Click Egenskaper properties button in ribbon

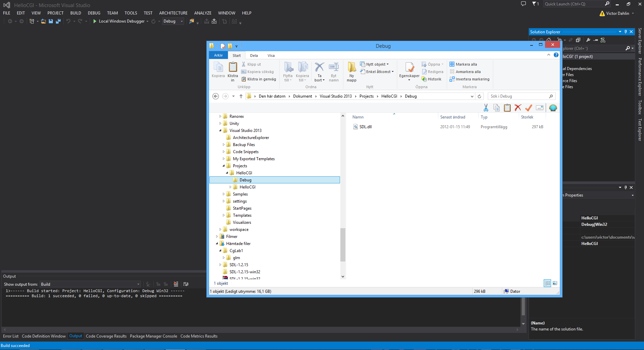(409, 72)
